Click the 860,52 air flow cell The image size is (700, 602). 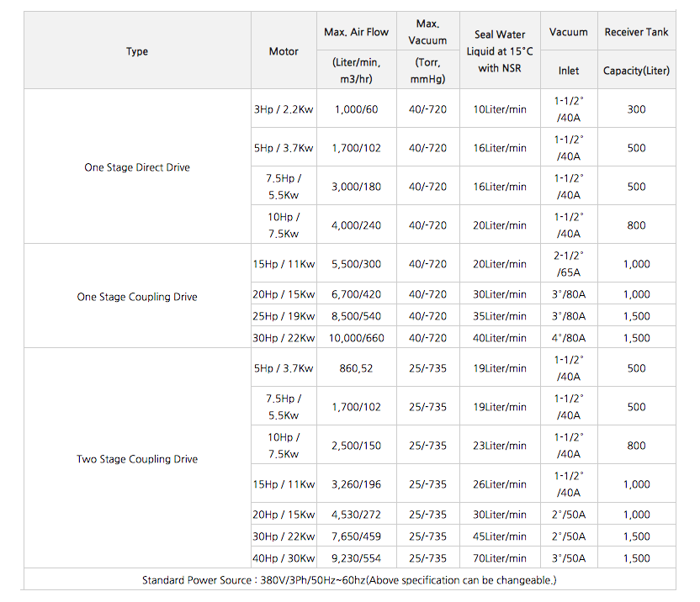point(356,368)
